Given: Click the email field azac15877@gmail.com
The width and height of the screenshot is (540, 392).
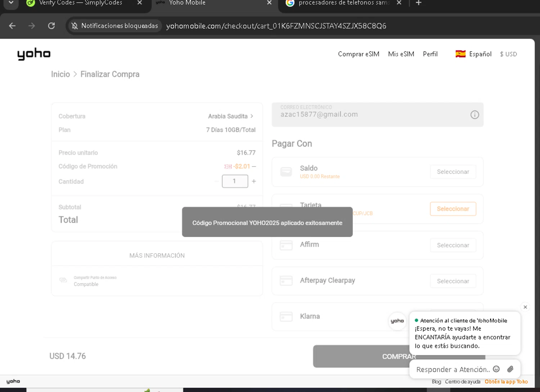Looking at the screenshot, I should click(x=377, y=115).
